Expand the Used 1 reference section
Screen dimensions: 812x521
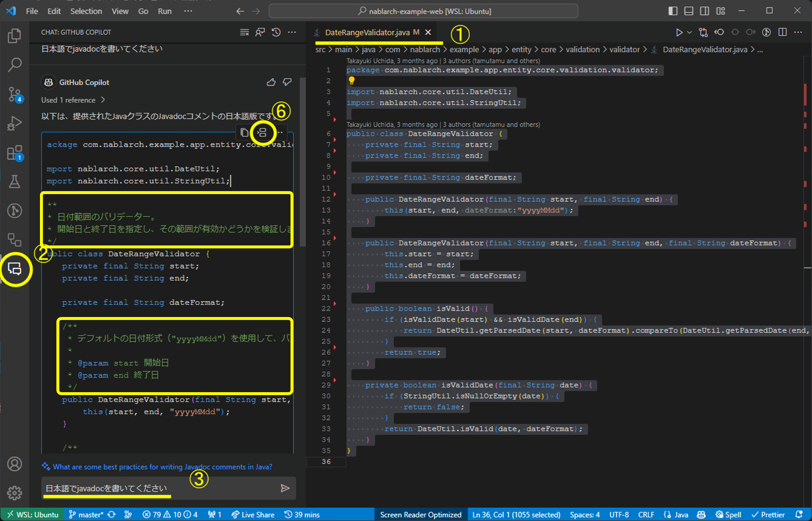point(73,100)
